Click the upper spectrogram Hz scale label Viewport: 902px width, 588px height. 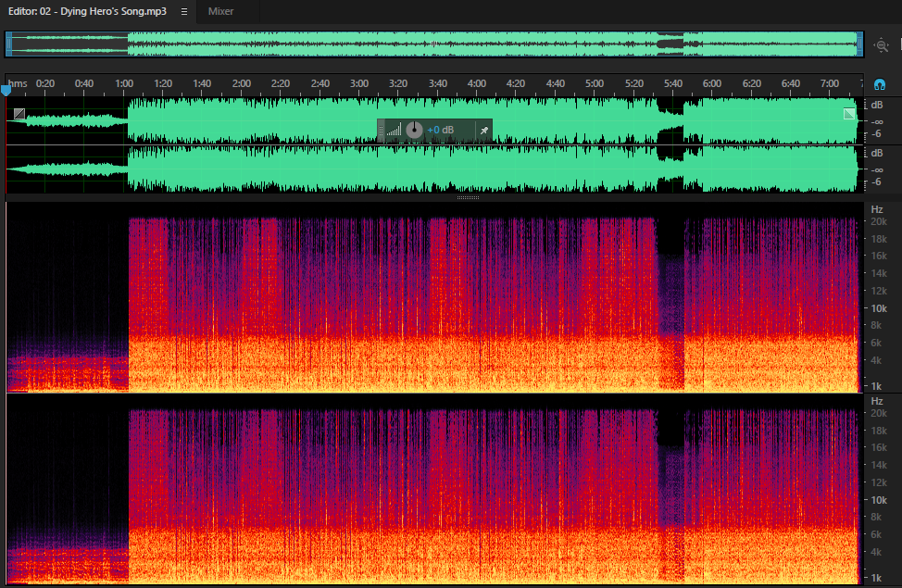(x=877, y=209)
